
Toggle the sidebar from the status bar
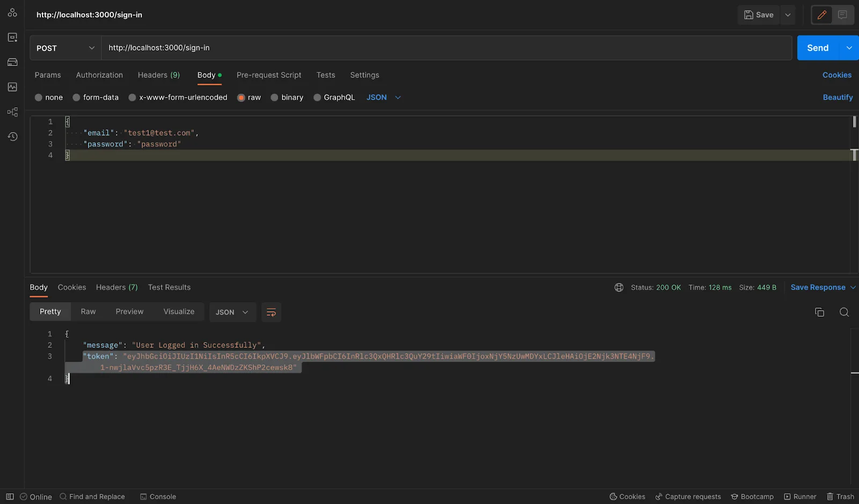coord(10,496)
